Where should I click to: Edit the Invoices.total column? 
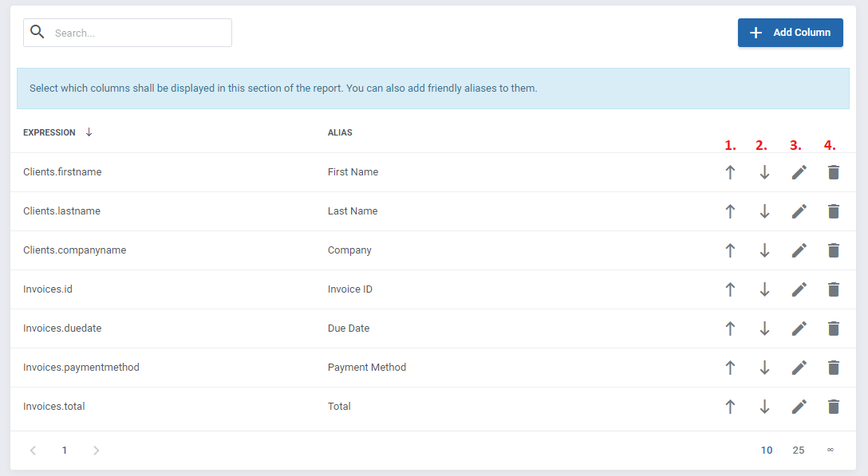[799, 407]
